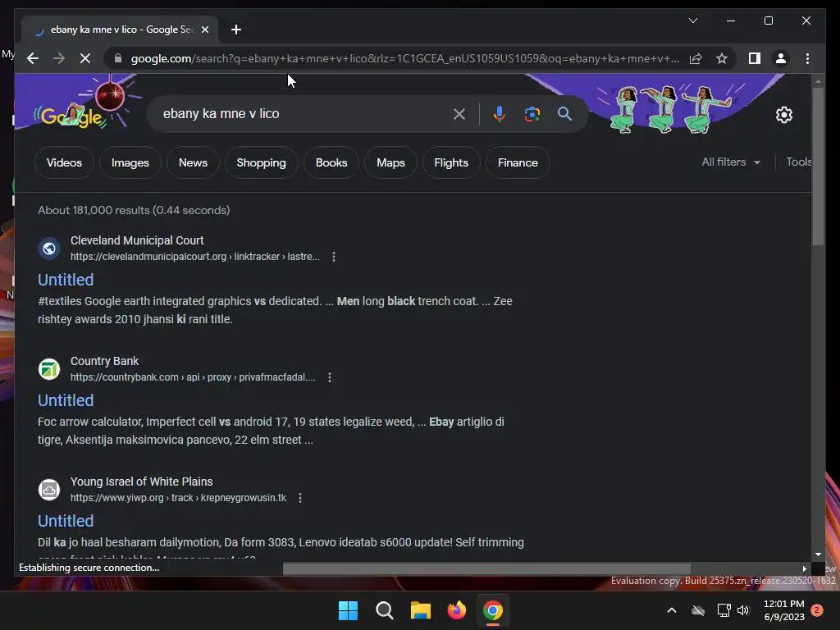Share this page from the address bar
This screenshot has height=630, width=840.
pos(696,58)
